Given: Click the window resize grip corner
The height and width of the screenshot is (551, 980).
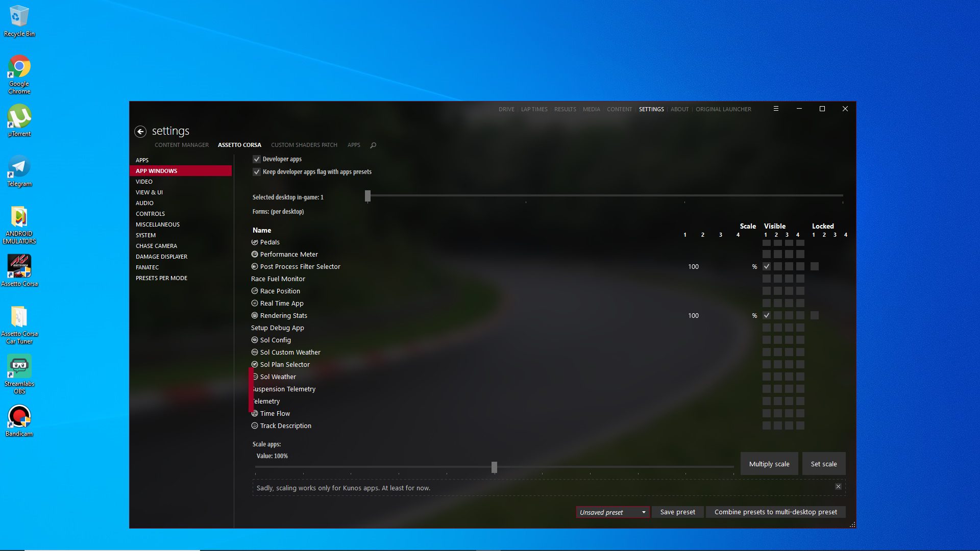Looking at the screenshot, I should (852, 524).
